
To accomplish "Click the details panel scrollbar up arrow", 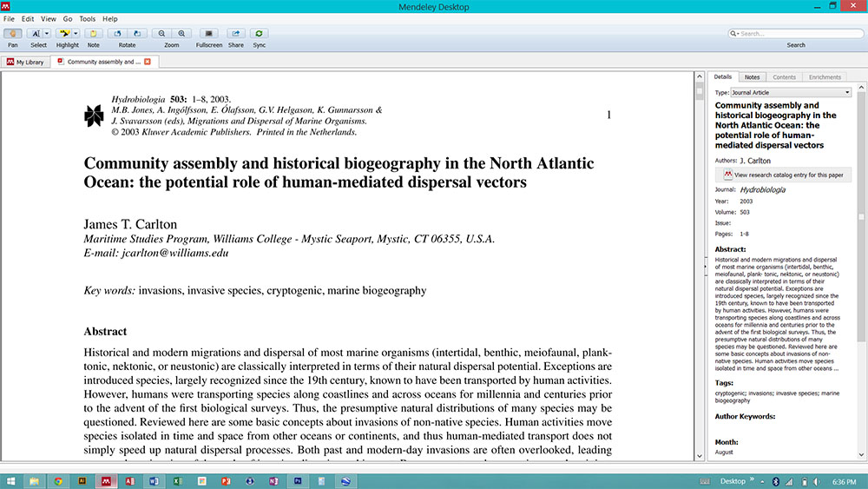I will pos(861,88).
